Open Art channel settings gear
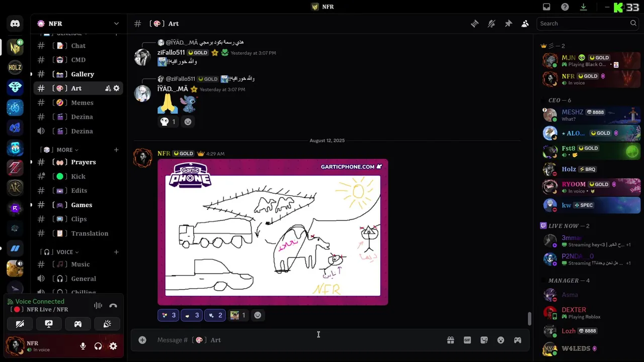Image resolution: width=644 pixels, height=362 pixels. [x=116, y=88]
